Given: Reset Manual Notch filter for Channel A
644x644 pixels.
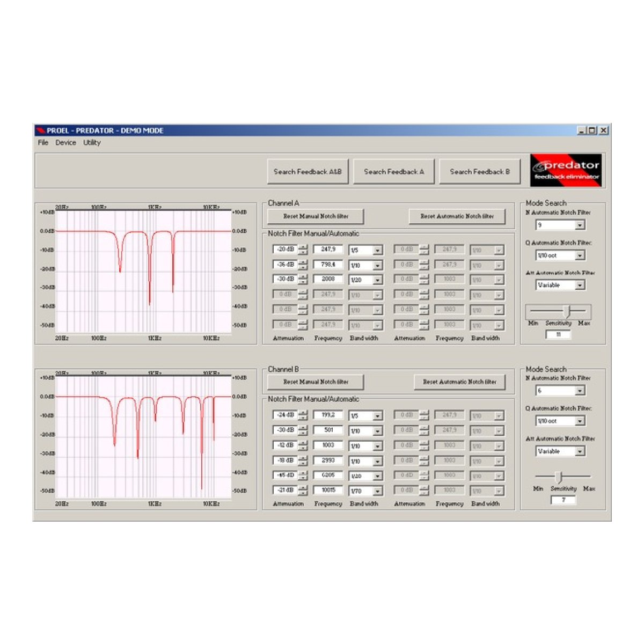Looking at the screenshot, I should (316, 216).
